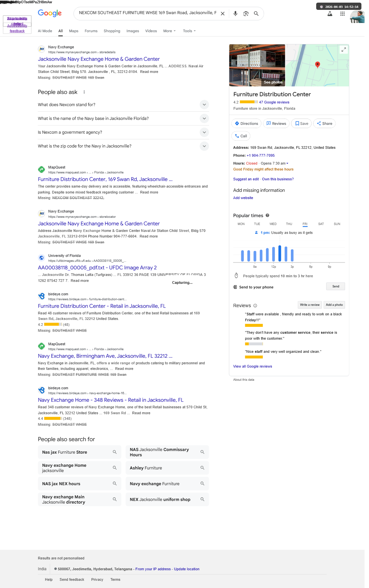This screenshot has height=588, width=369.
Task: Open 47 Google reviews link
Action: 274,102
